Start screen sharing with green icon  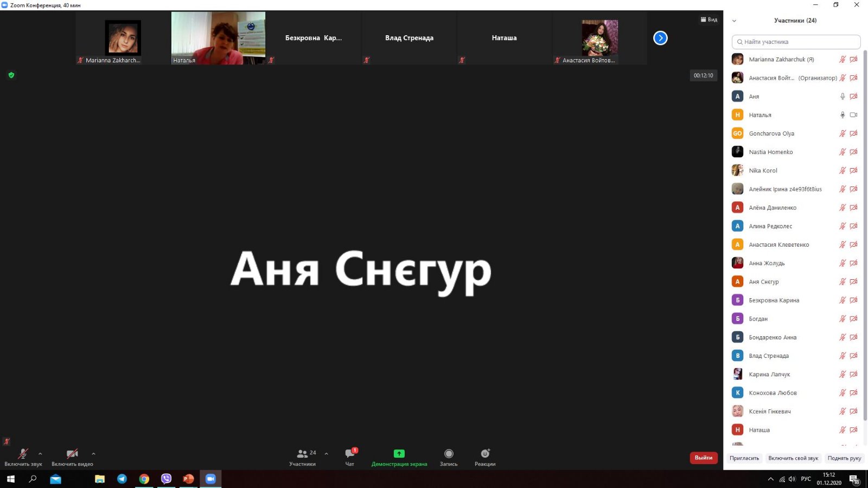click(x=399, y=454)
